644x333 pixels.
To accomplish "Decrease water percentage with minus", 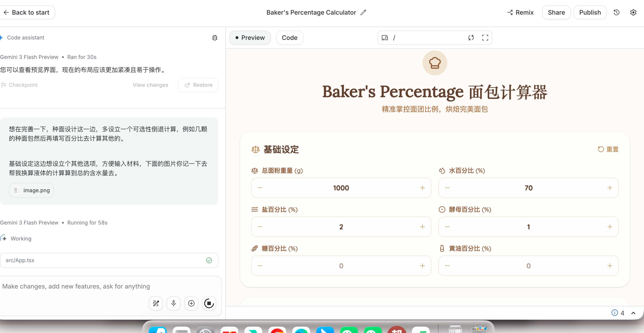I will click(x=447, y=188).
